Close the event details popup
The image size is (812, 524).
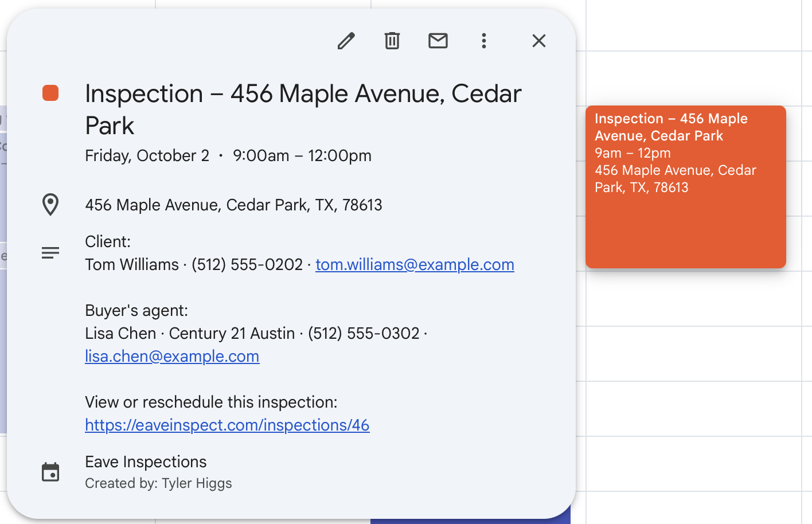pos(539,41)
